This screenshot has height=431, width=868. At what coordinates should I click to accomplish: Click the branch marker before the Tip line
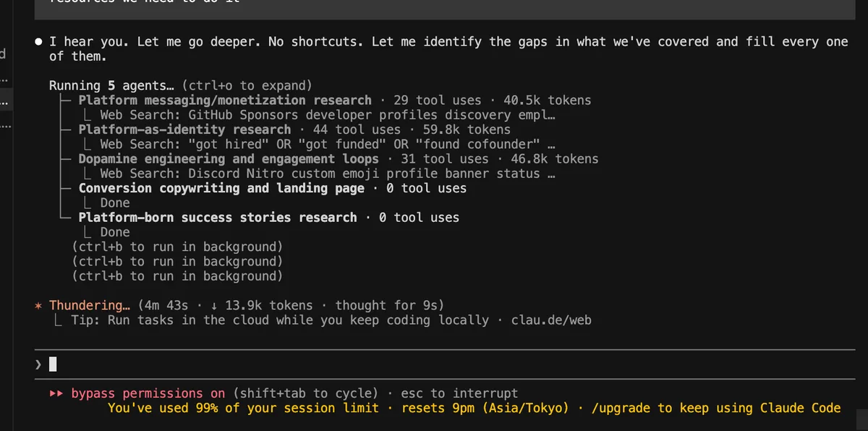pyautogui.click(x=59, y=320)
